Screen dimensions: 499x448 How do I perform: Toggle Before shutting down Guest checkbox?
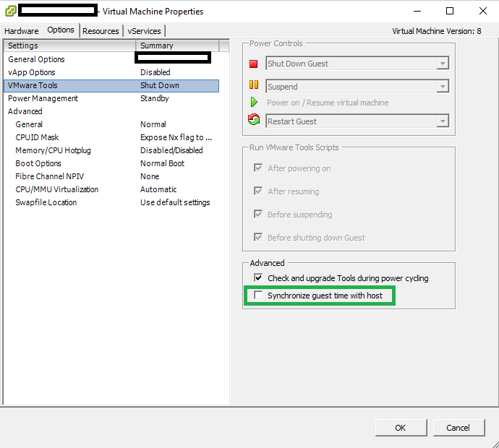pos(258,237)
